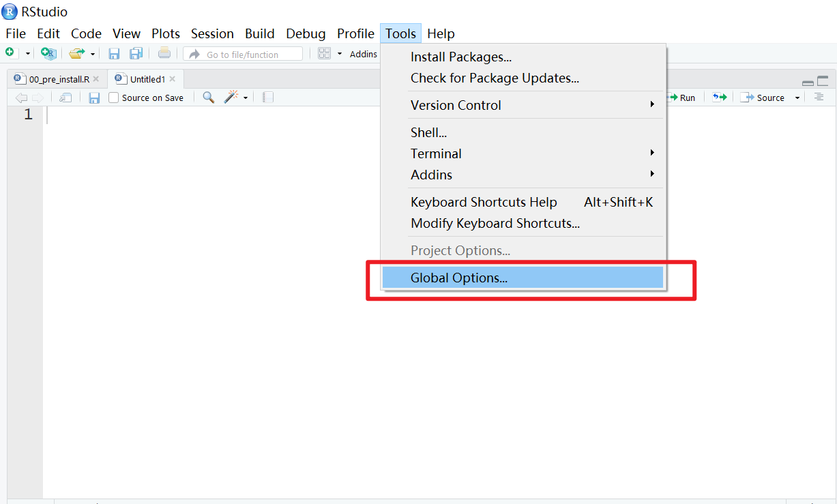Save the script from the editor toolbar
Screen dimensions: 837x504
click(x=94, y=98)
